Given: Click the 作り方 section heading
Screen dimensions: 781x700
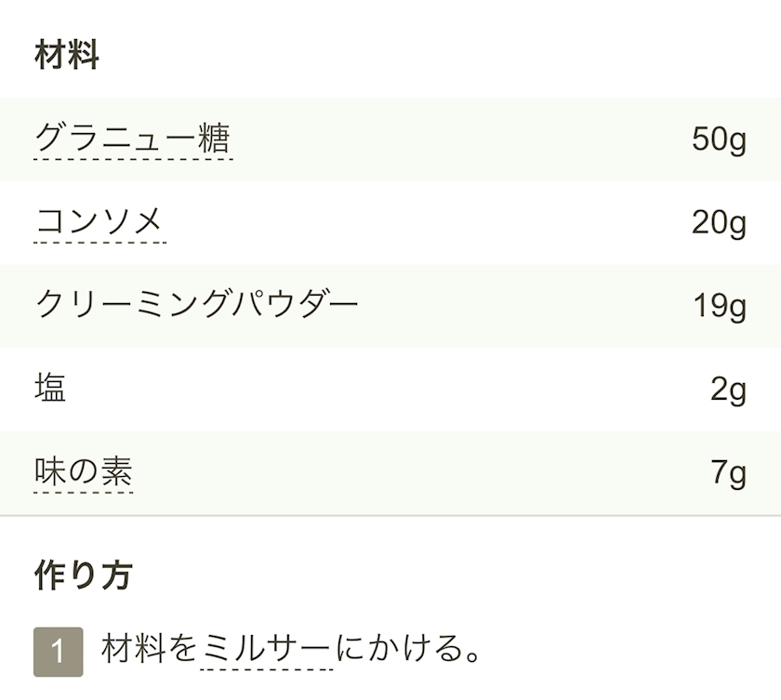Looking at the screenshot, I should (83, 575).
